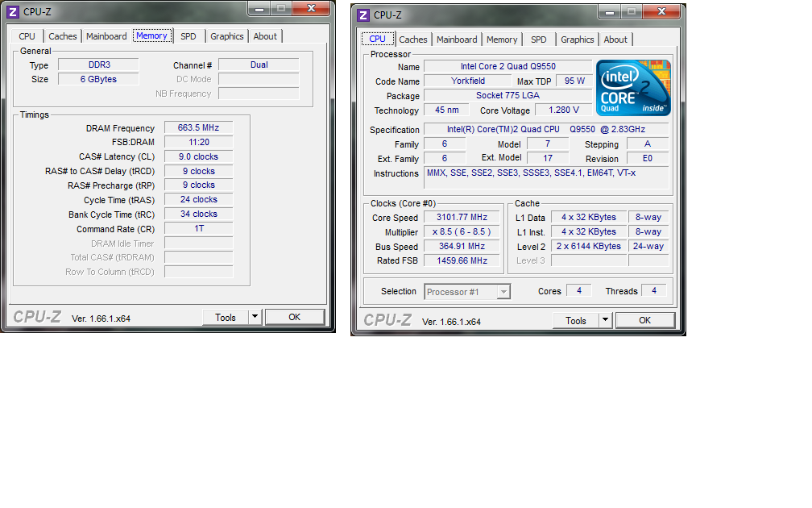
Task: Expand Tools dropdown arrow in left Memory window
Action: pyautogui.click(x=255, y=317)
